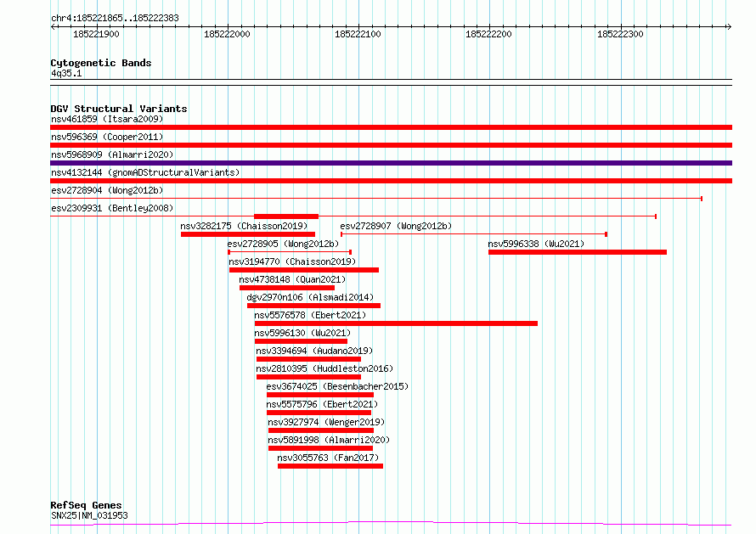Click the red nsv596369 variant bar
Screen dimensions: 756x534
coord(391,145)
